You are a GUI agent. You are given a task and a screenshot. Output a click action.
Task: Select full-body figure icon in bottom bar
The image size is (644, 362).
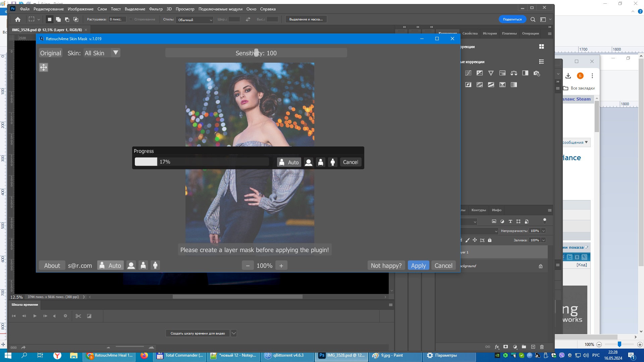pyautogui.click(x=155, y=265)
